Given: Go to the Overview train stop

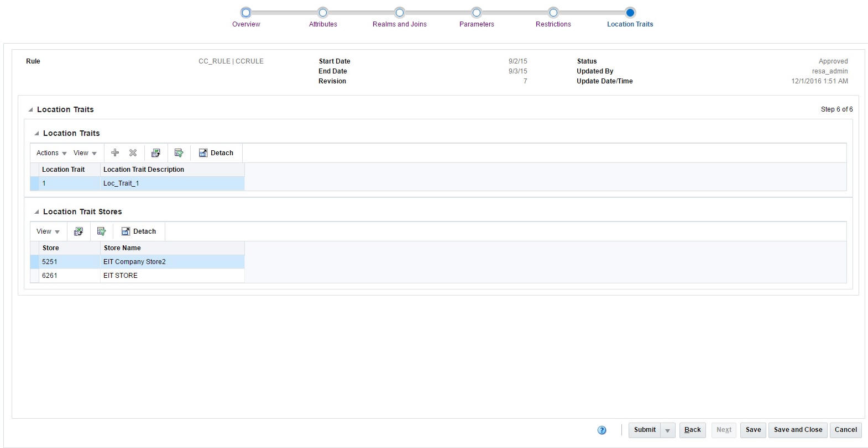Looking at the screenshot, I should click(246, 13).
